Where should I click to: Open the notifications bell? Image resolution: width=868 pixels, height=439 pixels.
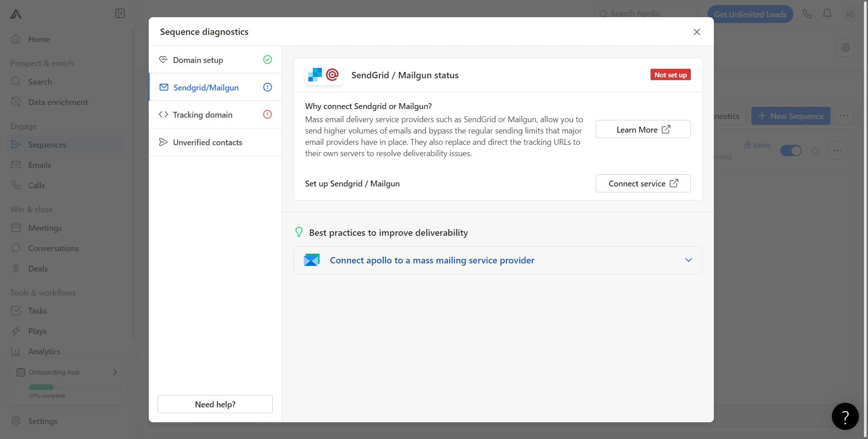coord(827,14)
